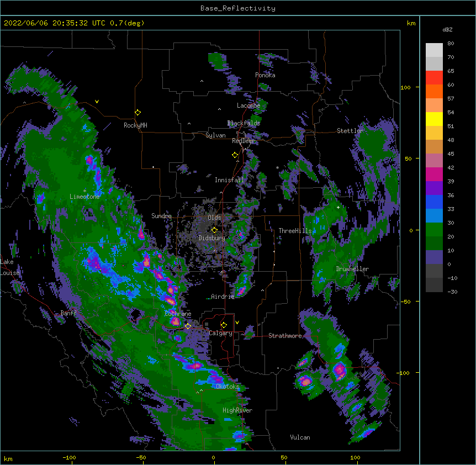Click the Banff label
Screen dimensions: 476x465
68,313
